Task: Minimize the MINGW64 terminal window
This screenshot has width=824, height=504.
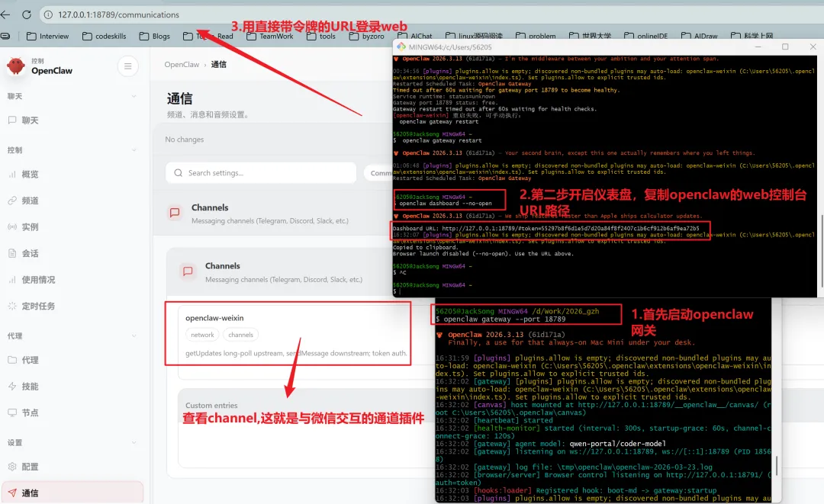Action: click(x=758, y=47)
